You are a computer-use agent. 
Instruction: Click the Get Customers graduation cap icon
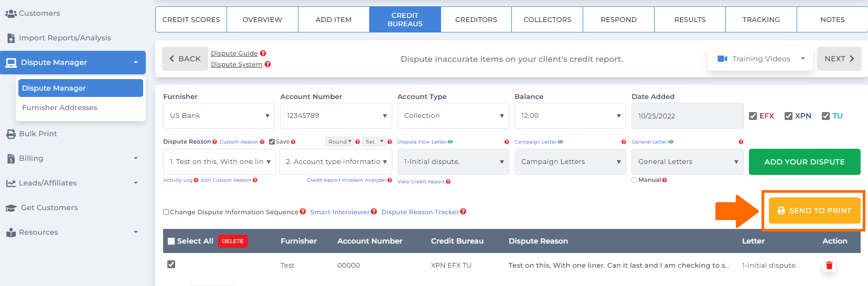point(11,208)
